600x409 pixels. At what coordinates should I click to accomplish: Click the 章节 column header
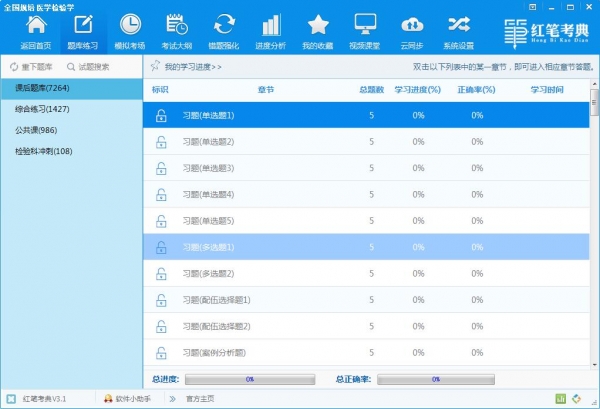[266, 90]
